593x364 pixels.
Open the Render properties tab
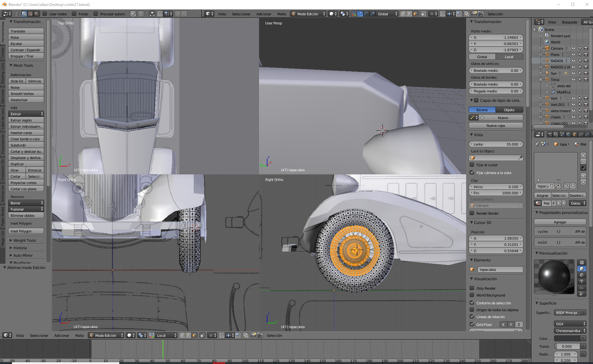click(550, 134)
